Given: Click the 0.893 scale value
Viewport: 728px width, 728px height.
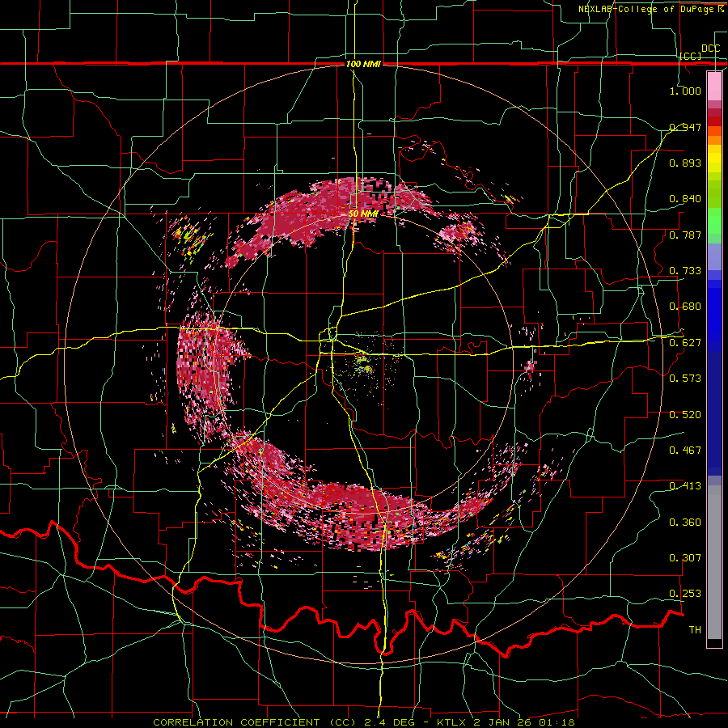Looking at the screenshot, I should click(685, 163).
